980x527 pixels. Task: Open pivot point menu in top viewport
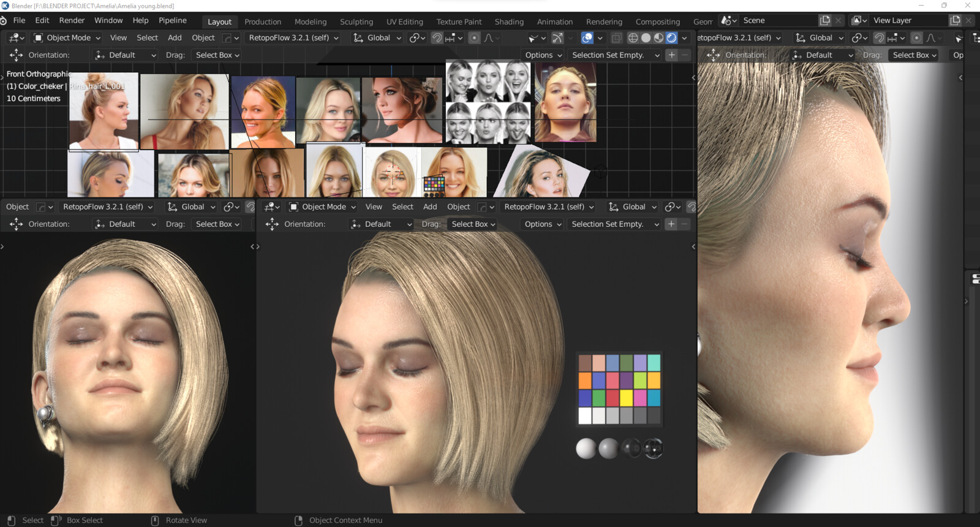click(417, 37)
